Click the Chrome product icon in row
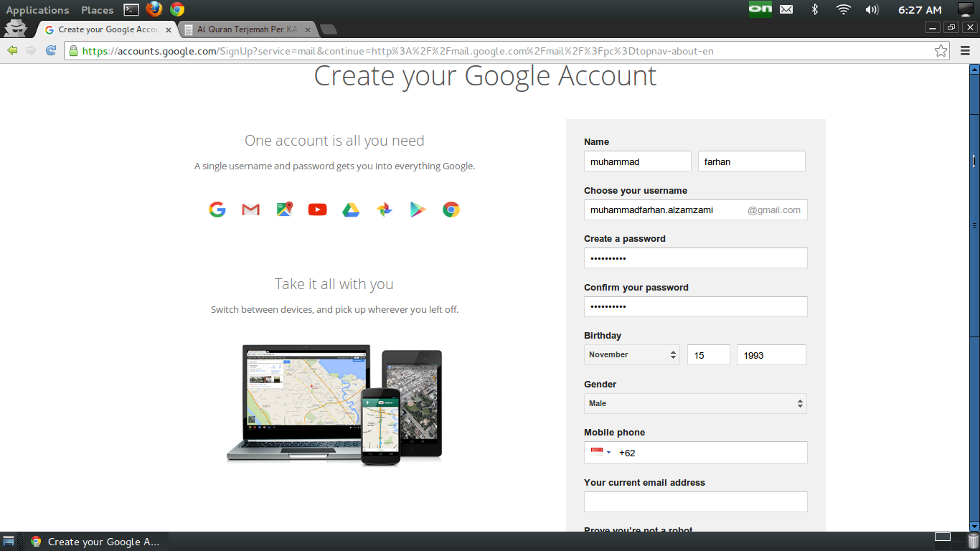980x551 pixels. click(x=451, y=209)
